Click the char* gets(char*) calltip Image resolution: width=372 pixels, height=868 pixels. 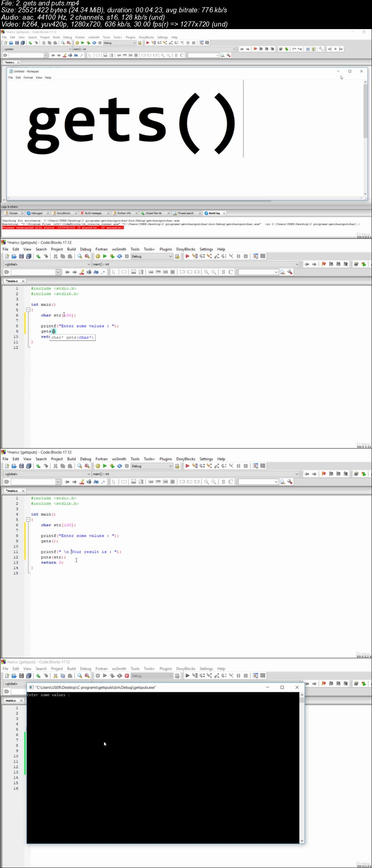click(x=72, y=337)
